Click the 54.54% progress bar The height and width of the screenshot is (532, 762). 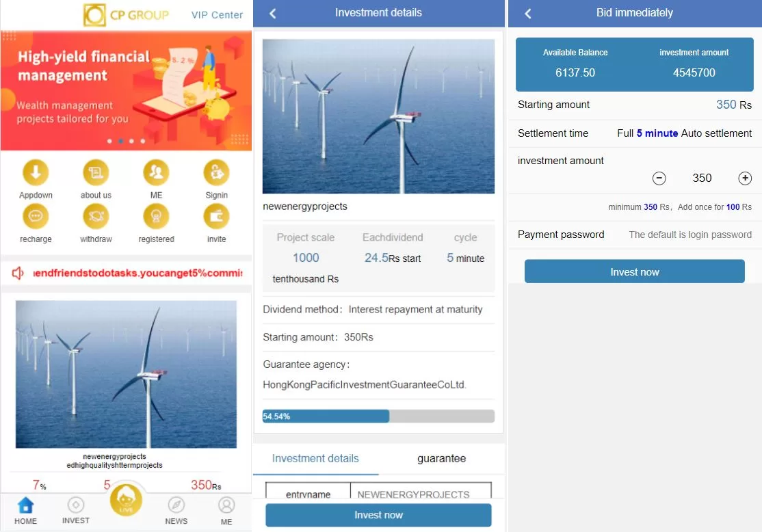point(378,416)
